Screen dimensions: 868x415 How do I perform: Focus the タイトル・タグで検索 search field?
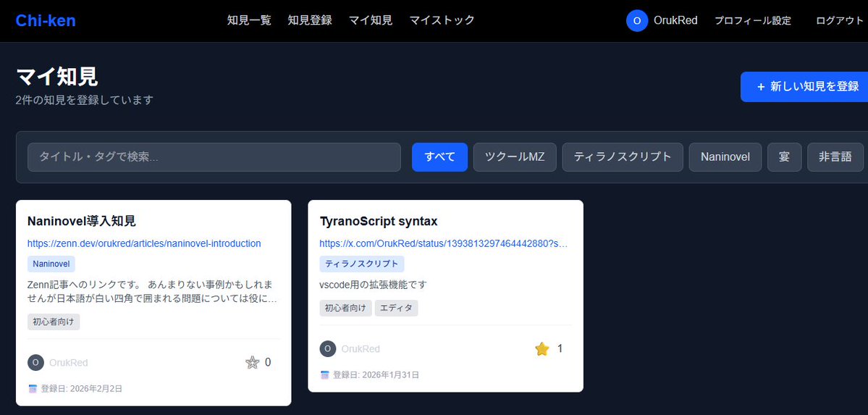214,157
